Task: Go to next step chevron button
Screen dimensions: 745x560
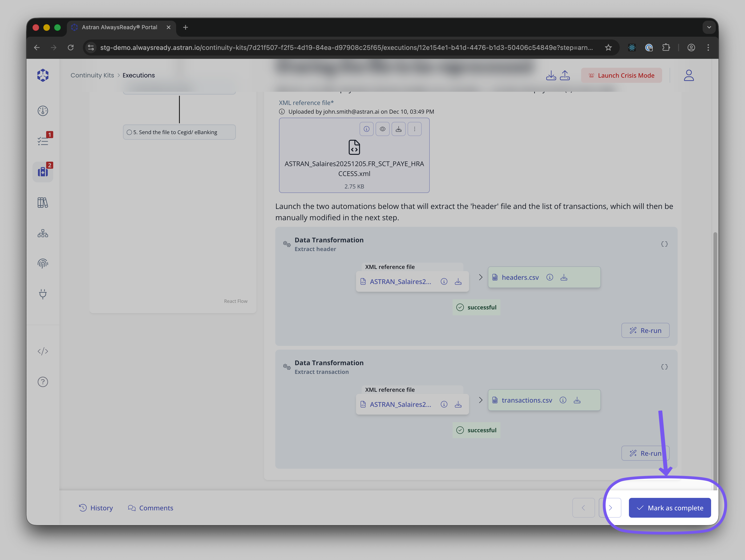Action: pyautogui.click(x=610, y=508)
